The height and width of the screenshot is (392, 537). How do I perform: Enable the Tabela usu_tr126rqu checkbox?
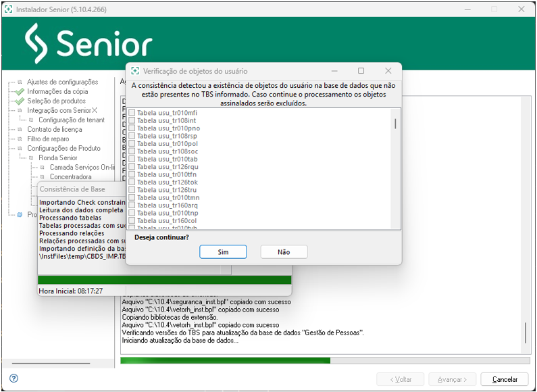[x=132, y=166]
